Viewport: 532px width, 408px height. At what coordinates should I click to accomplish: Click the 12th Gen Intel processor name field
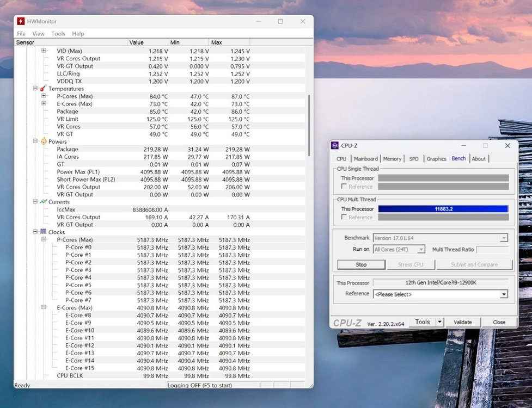tap(441, 283)
